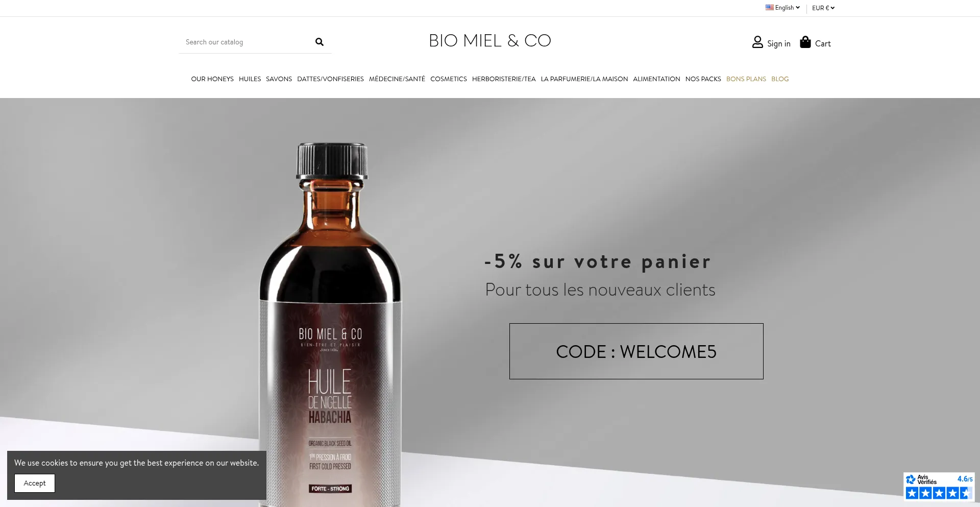Click the BIO MIEL & CO logo
Screen dimensions: 980x507
pos(490,41)
